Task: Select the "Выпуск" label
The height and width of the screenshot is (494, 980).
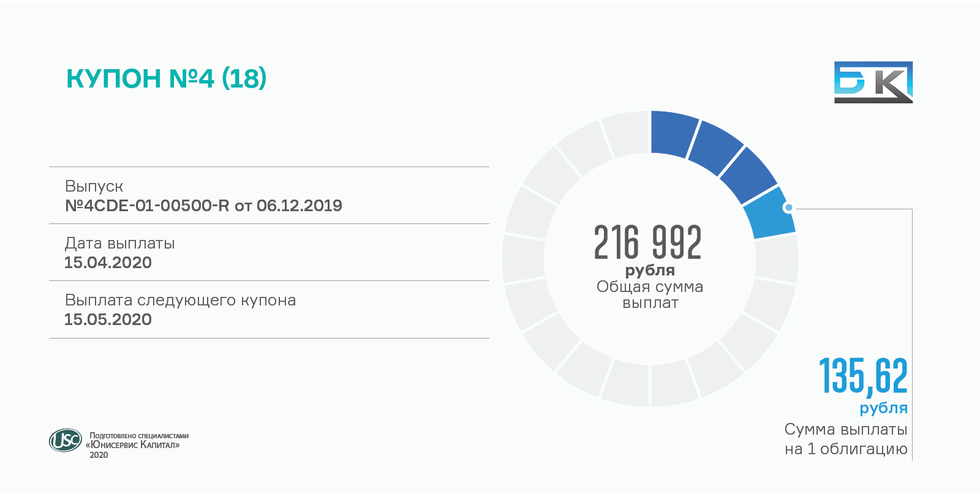Action: 94,186
